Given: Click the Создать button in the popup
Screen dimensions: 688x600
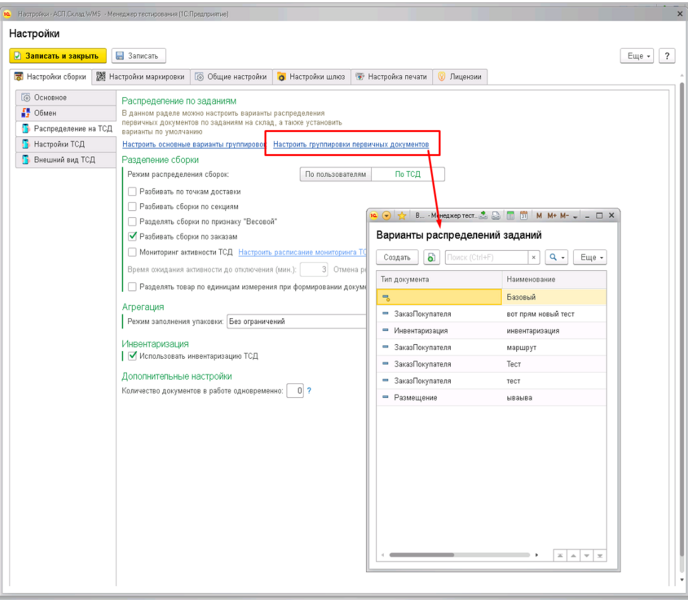Looking at the screenshot, I should pos(397,257).
